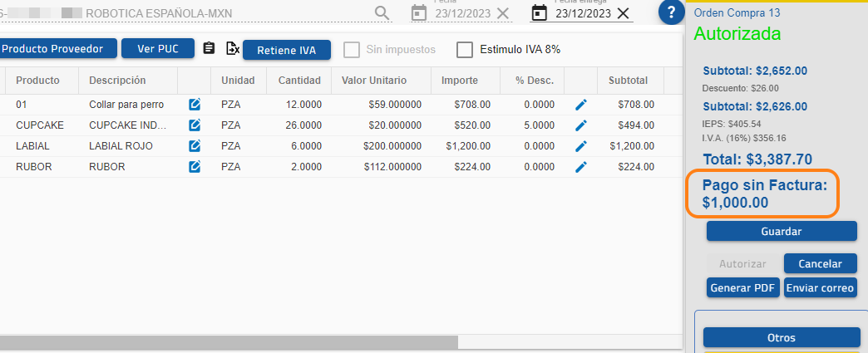Expand the Otros section

tap(781, 338)
